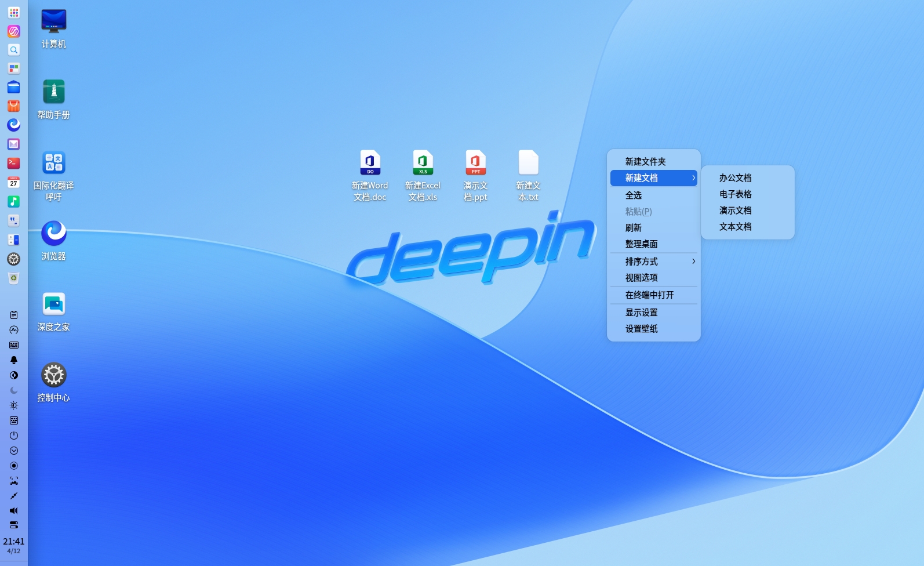Select the 帮助手册 desktop icon
This screenshot has height=566, width=924.
[x=54, y=100]
